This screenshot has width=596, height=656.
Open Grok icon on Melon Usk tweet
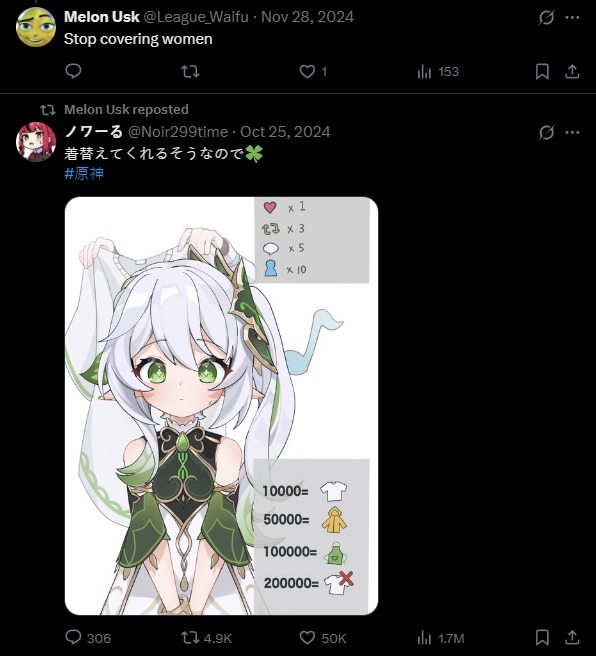[x=546, y=18]
